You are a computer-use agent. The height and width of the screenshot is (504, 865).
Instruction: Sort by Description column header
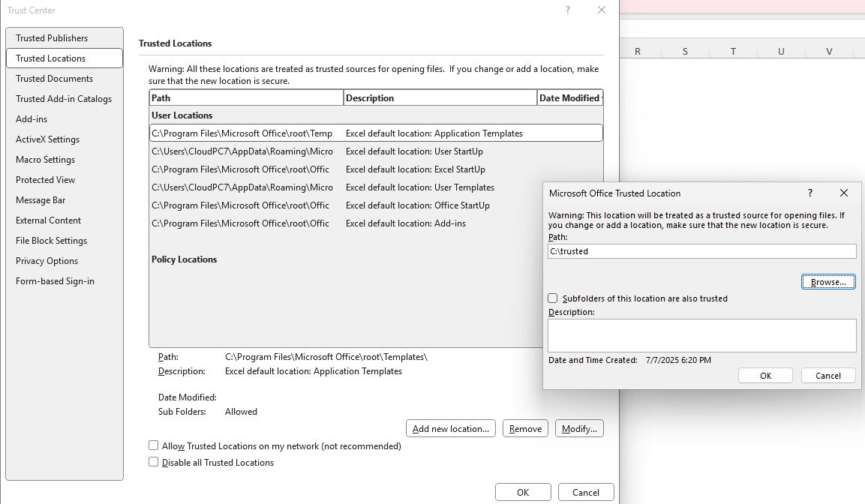[x=440, y=97]
